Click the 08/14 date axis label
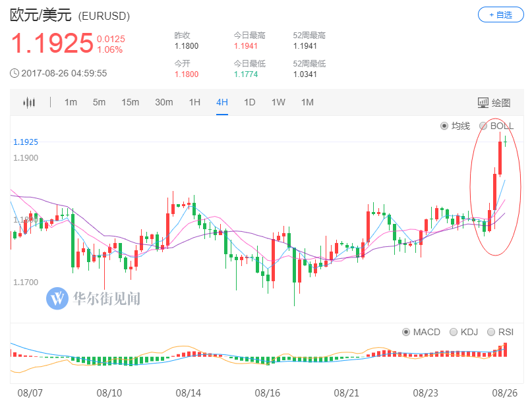Viewport: 532px width, 405px height. [189, 393]
